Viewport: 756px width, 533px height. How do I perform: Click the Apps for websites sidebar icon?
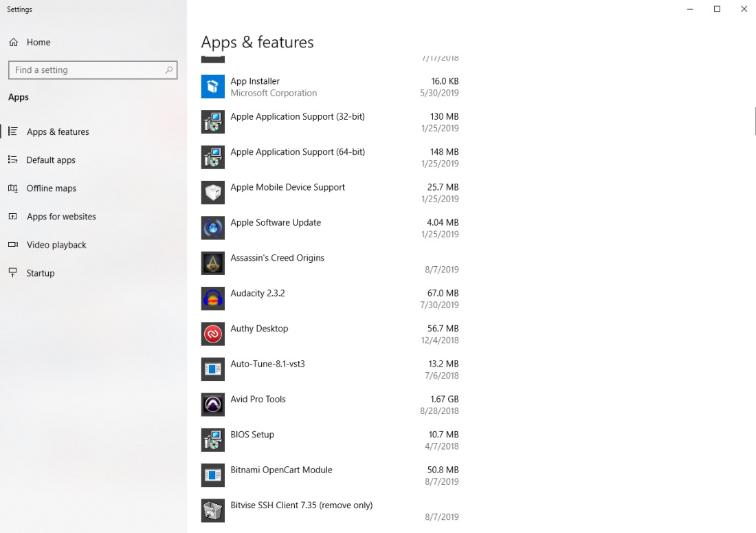[x=13, y=216]
